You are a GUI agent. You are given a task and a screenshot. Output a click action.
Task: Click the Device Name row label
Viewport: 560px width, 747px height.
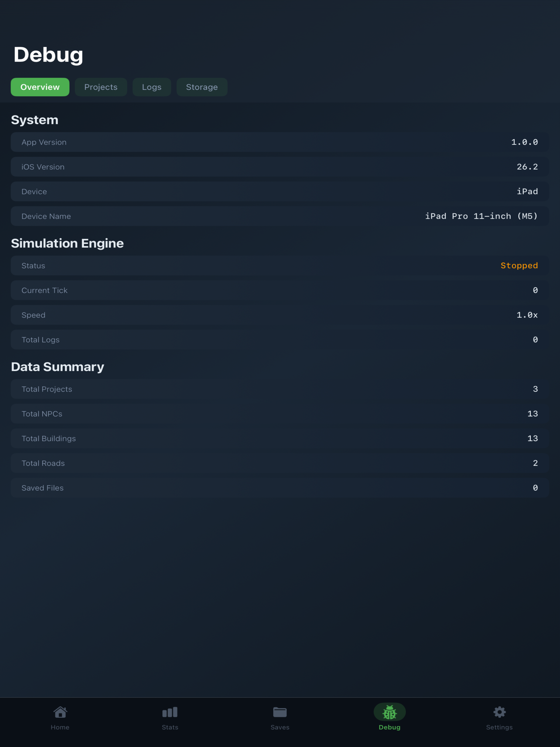46,216
